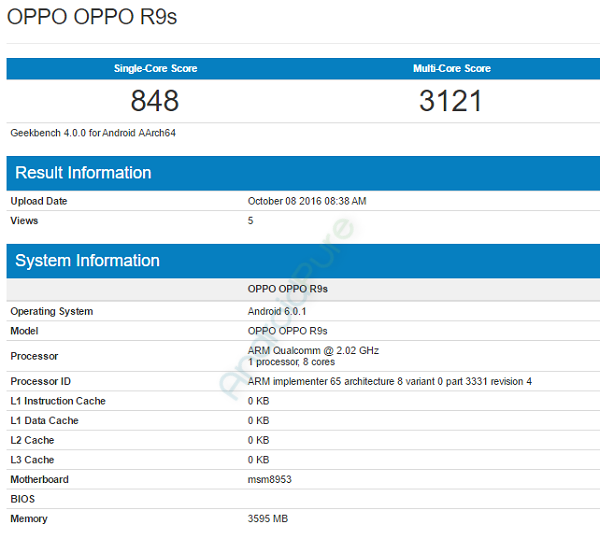Click the Memory row label
Screen dimensions: 600x539
click(x=29, y=519)
